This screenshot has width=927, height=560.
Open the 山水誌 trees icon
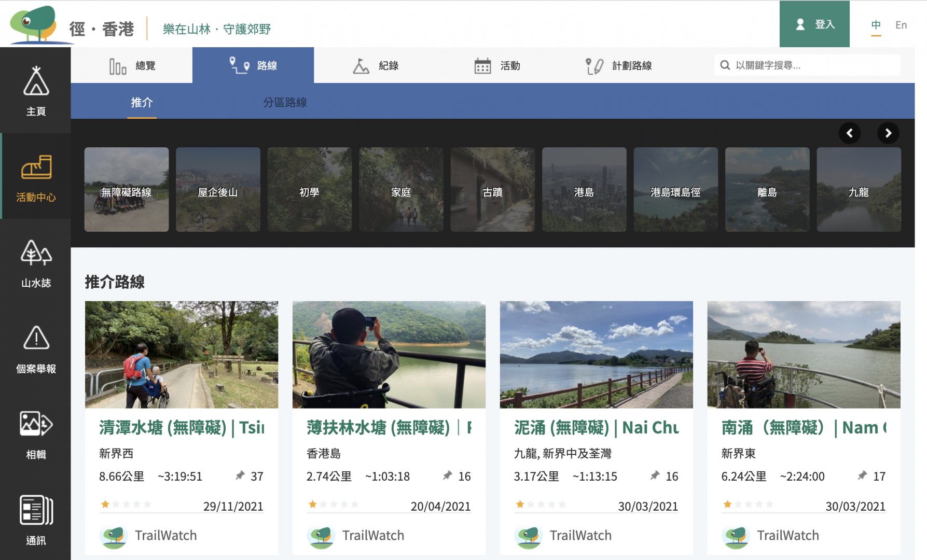click(x=36, y=253)
